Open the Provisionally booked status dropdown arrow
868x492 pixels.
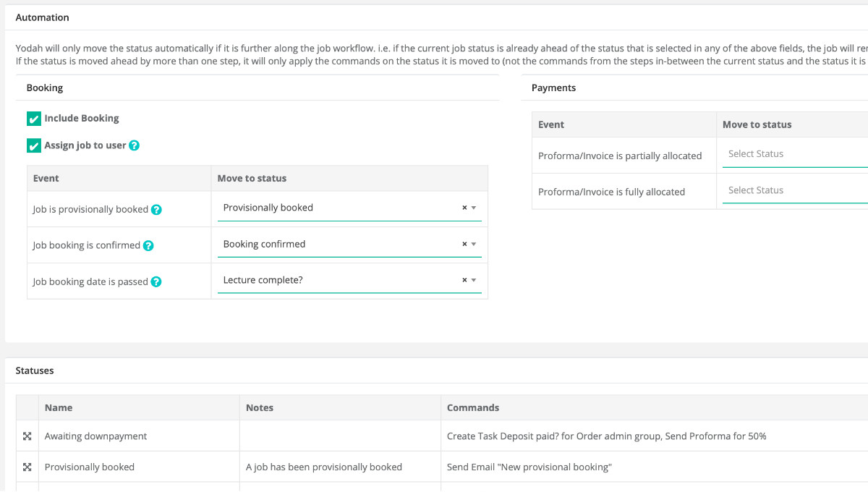coord(474,208)
